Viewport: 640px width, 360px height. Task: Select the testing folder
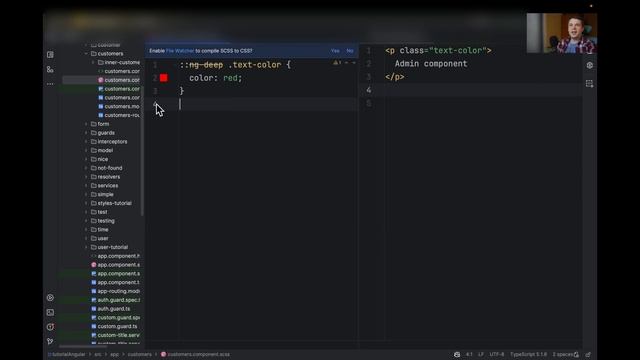106,221
